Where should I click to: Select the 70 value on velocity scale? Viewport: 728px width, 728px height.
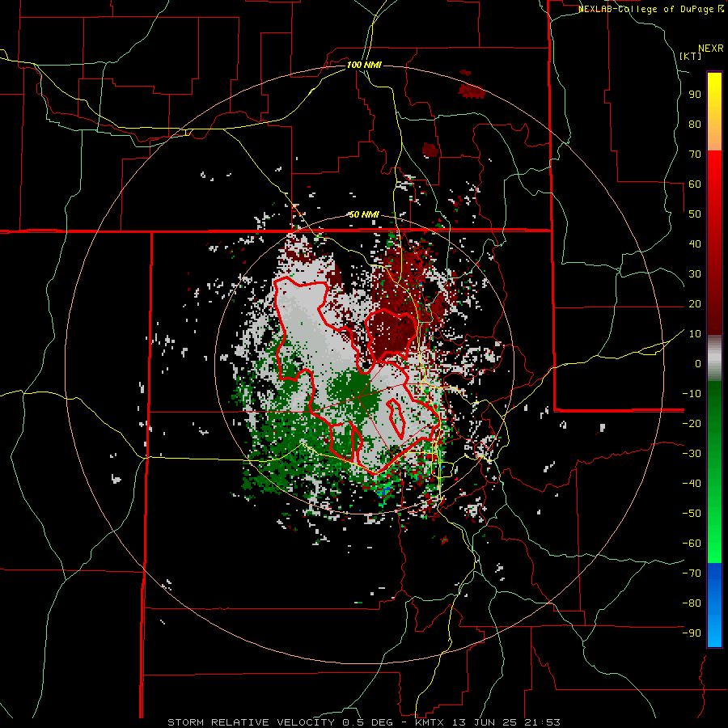(695, 154)
